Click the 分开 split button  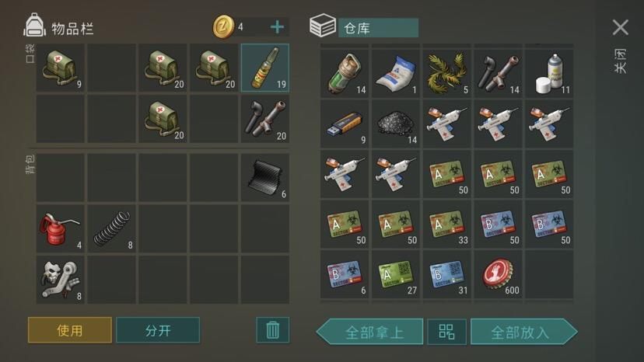(158, 330)
